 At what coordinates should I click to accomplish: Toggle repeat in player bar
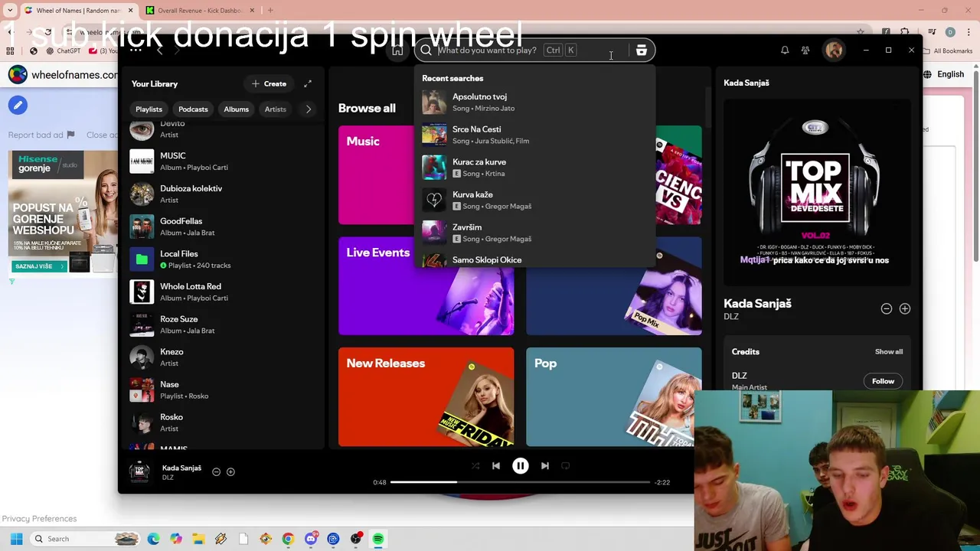point(566,465)
